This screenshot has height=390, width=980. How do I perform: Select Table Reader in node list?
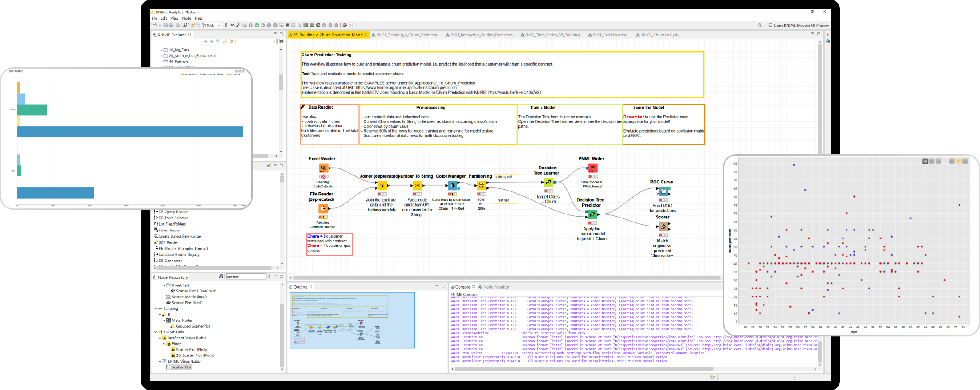pyautogui.click(x=167, y=230)
